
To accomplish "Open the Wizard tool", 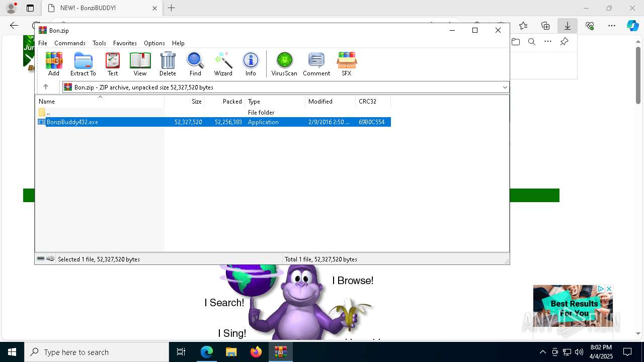I will coord(223,63).
